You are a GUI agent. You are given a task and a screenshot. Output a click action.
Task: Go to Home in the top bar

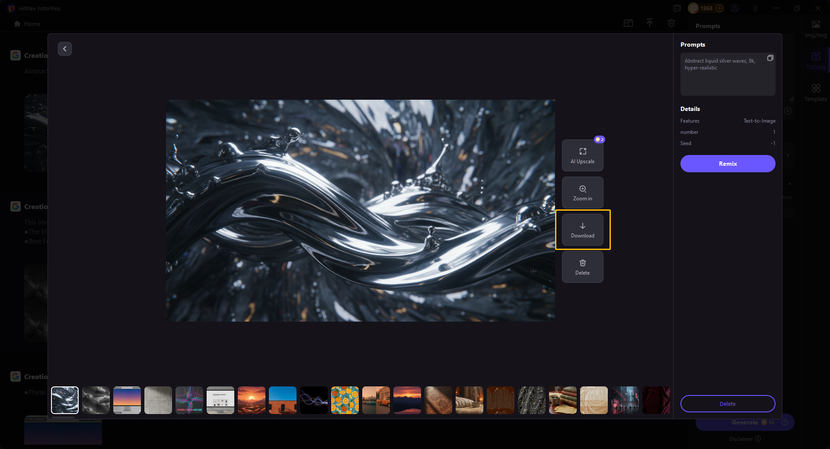[27, 23]
